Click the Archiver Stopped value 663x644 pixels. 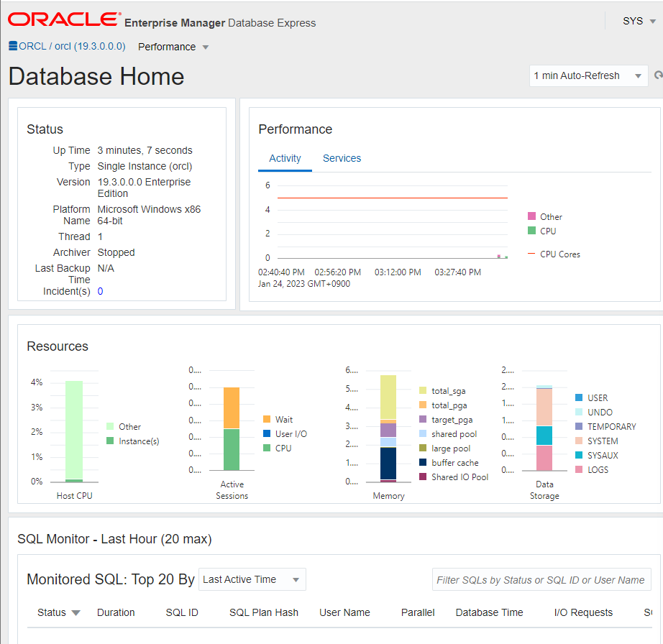click(x=116, y=252)
